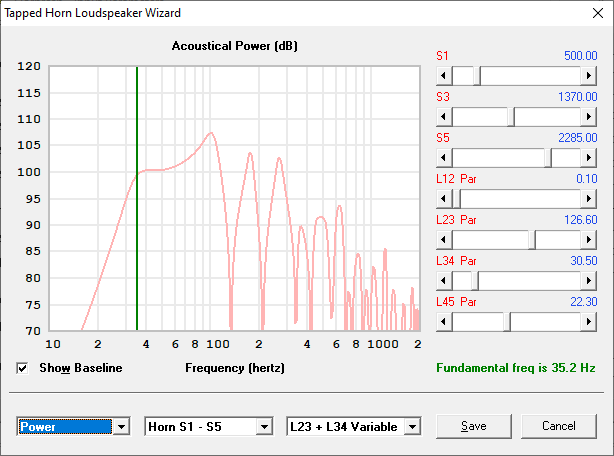Click the S3 slider thumb
Image resolution: width=614 pixels, height=456 pixels.
pyautogui.click(x=511, y=117)
